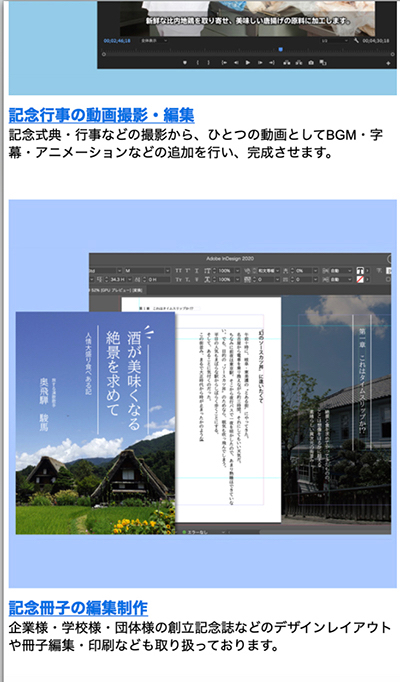Viewport: 400px width, 682px height.
Task: Toggle the Small Caps Tr icon
Action: pos(178,279)
